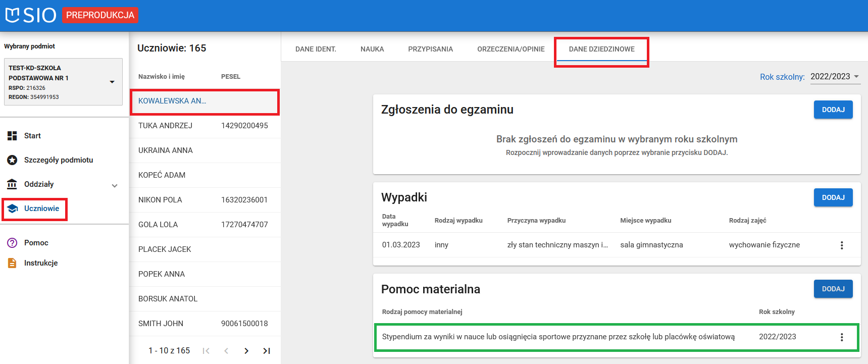Switch to PRZYPISANIA tab
The width and height of the screenshot is (868, 364).
tap(430, 49)
